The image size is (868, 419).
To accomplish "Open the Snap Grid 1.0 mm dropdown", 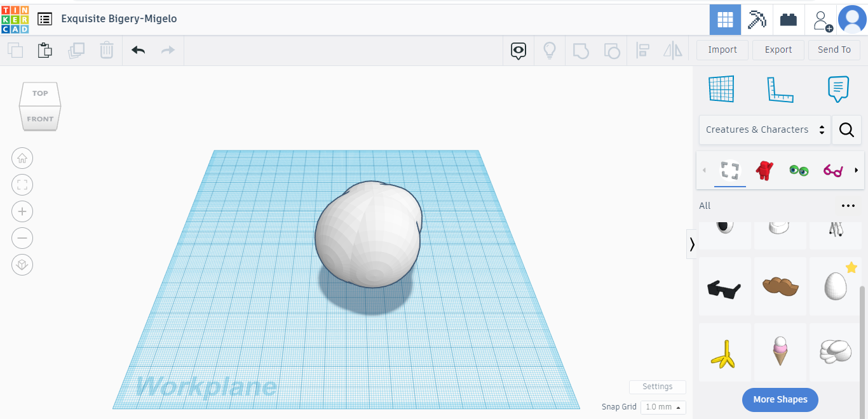I will [x=663, y=407].
